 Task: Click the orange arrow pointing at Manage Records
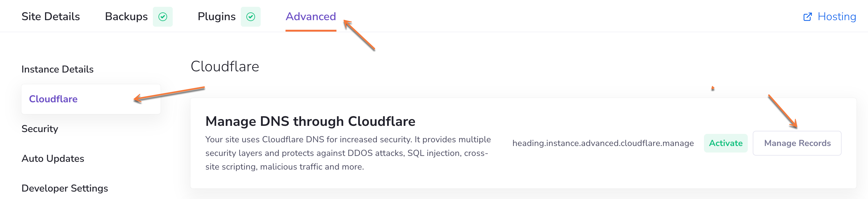pos(783,112)
